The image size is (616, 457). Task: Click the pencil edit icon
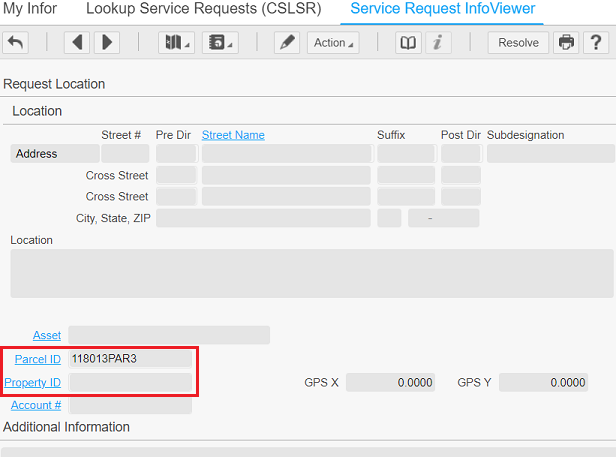(286, 43)
